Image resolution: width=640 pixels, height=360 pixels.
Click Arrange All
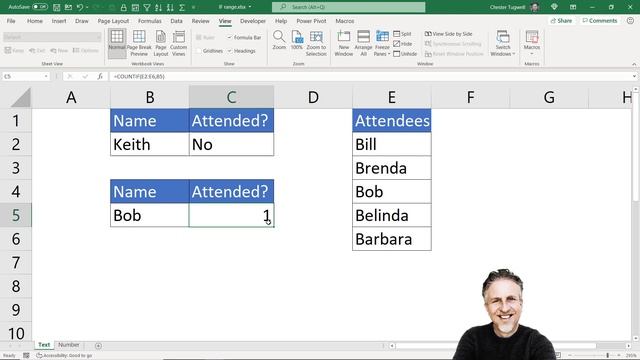363,43
